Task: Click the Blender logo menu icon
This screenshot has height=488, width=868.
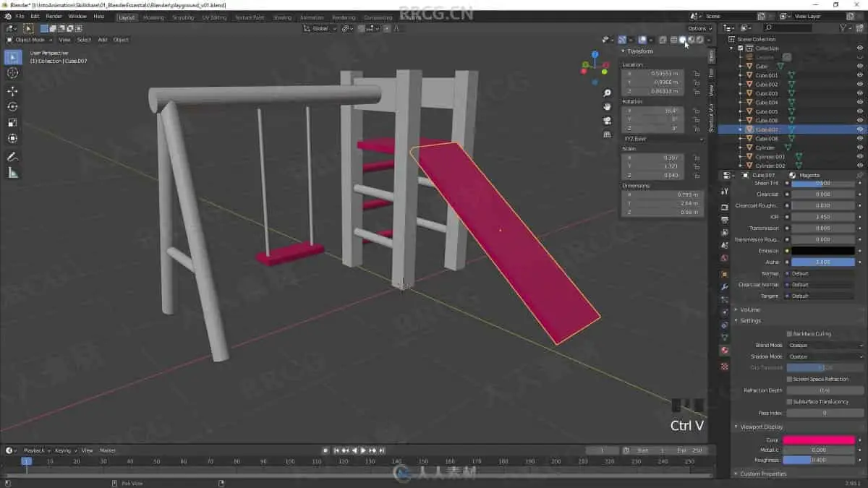Action: (7, 16)
